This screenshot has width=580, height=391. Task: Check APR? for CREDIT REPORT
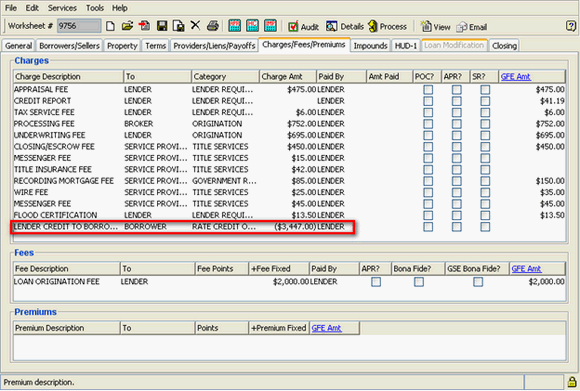click(x=457, y=101)
